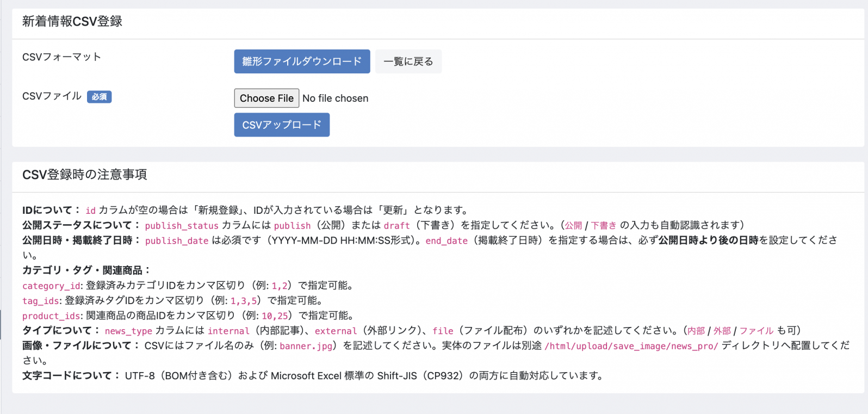Click the 'tag_ids' code text
The height and width of the screenshot is (414, 868).
(x=41, y=301)
